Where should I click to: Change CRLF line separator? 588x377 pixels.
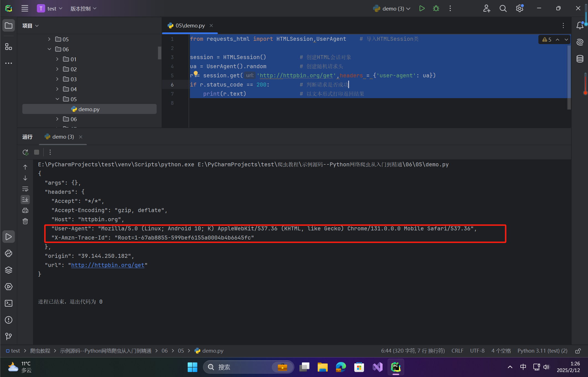457,351
